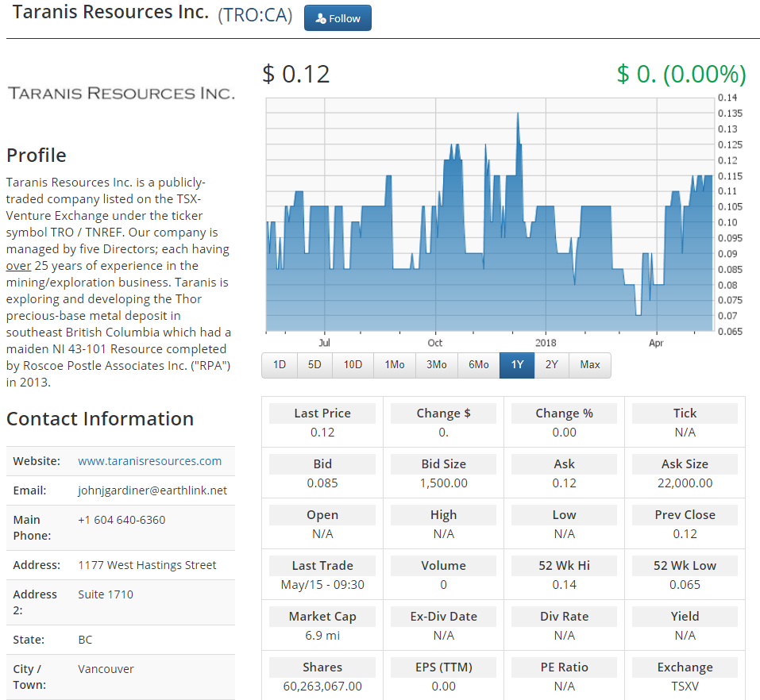Select the 1Y chart range
Image resolution: width=760 pixels, height=700 pixels.
pos(517,365)
